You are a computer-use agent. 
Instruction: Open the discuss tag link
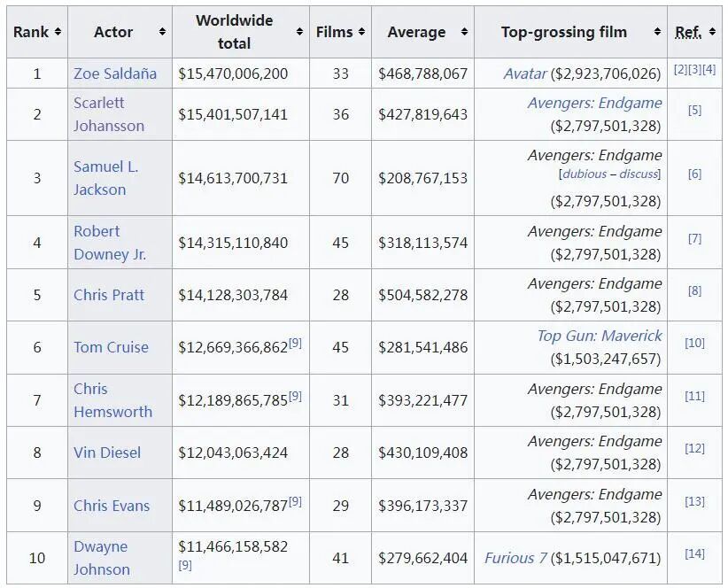pyautogui.click(x=639, y=174)
